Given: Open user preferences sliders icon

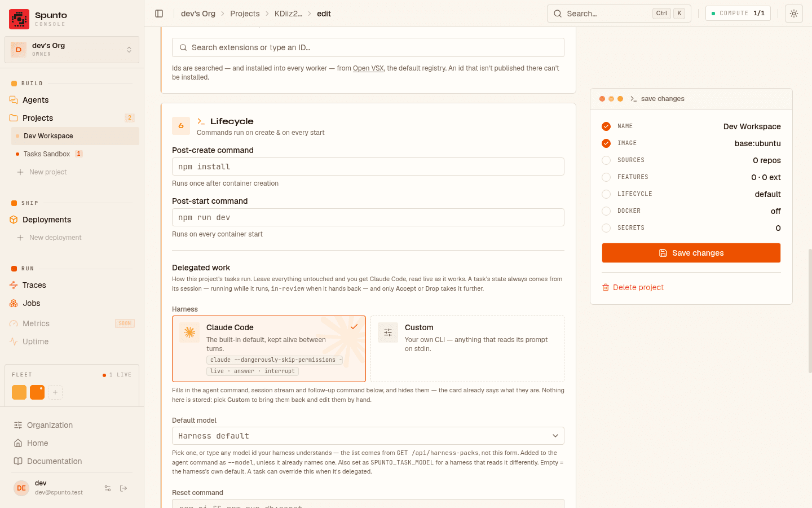Looking at the screenshot, I should tap(108, 488).
